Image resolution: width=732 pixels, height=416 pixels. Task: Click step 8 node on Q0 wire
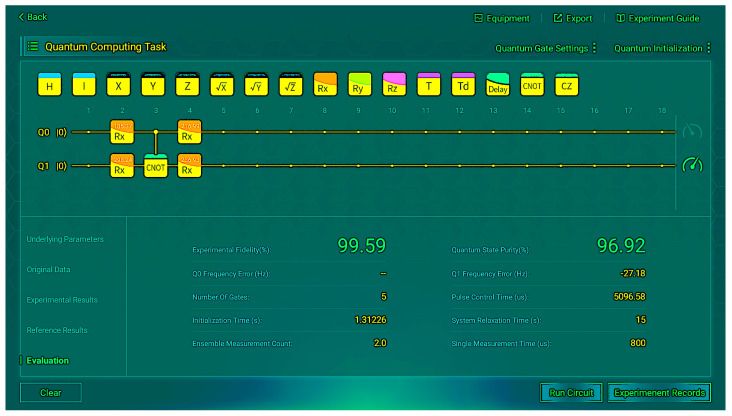(324, 132)
